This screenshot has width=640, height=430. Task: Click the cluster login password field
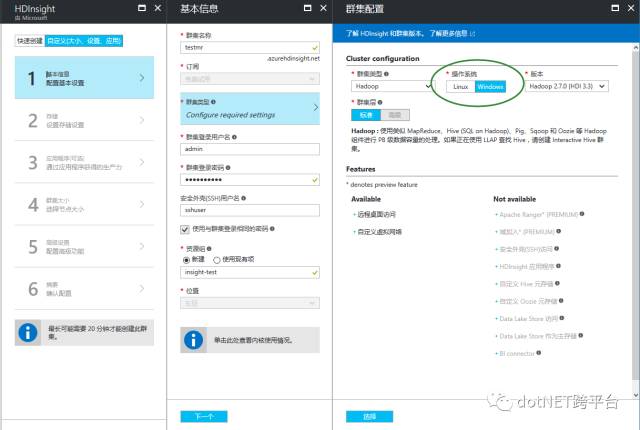coord(250,180)
